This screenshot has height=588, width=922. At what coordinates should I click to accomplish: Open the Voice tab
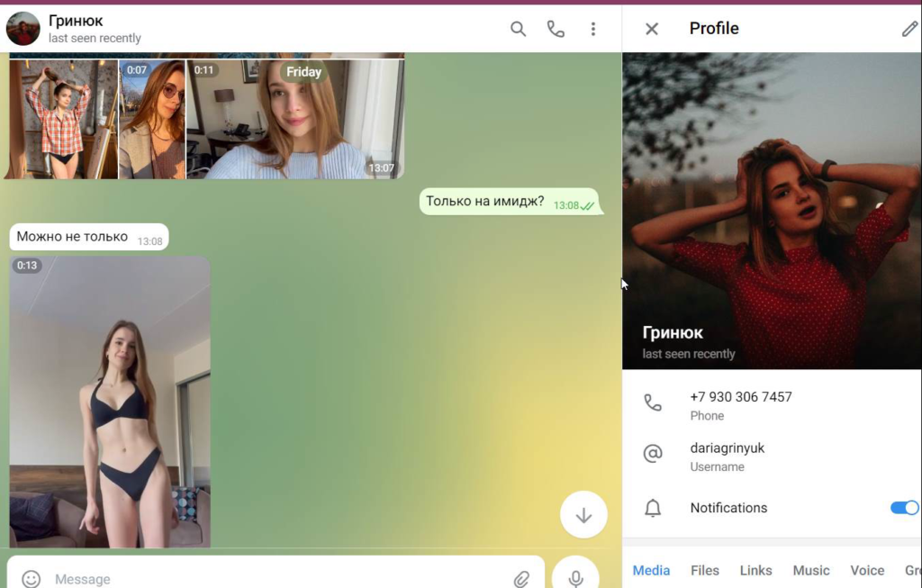point(867,570)
